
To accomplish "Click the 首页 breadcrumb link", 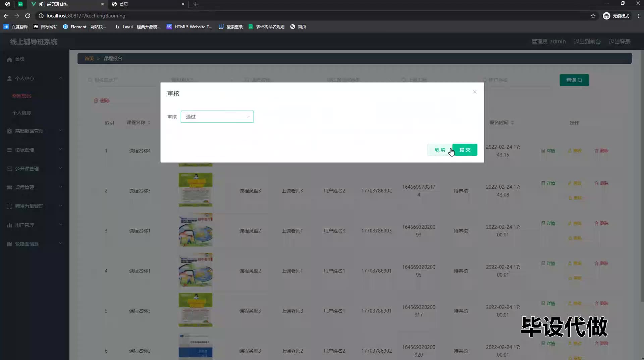I will click(89, 58).
